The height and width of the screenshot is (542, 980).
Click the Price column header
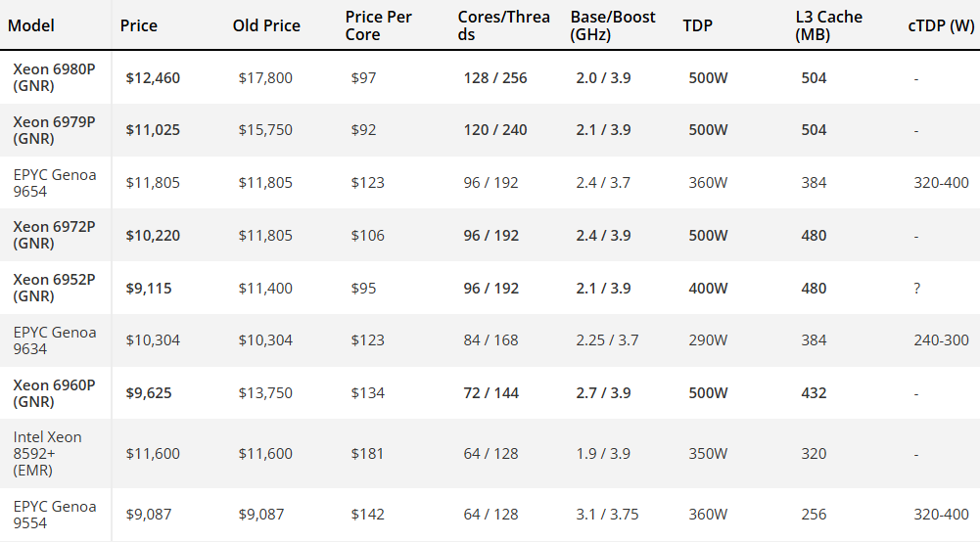click(139, 25)
